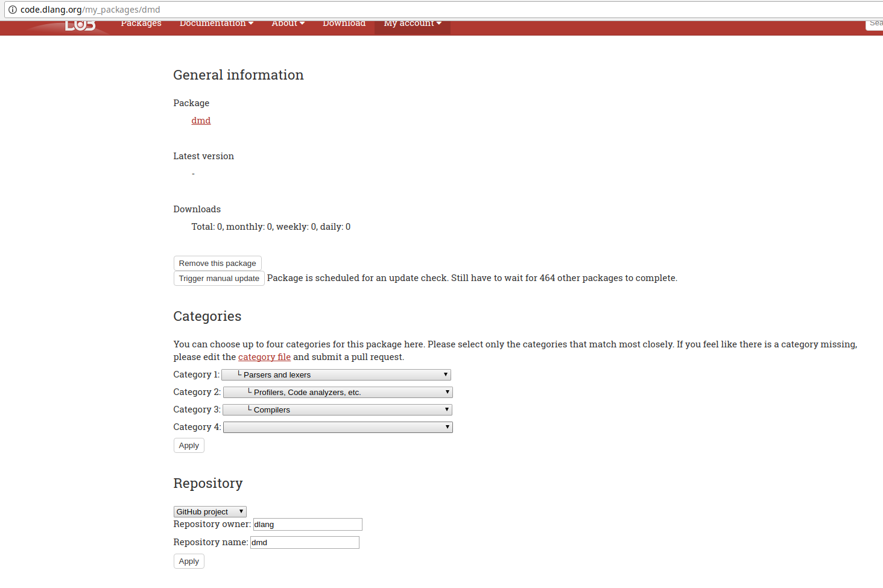The image size is (883, 588).
Task: Click the General information heading
Action: tap(238, 75)
